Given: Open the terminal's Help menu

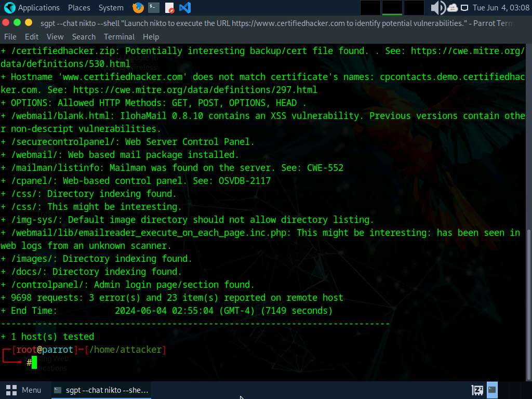Looking at the screenshot, I should (x=151, y=37).
